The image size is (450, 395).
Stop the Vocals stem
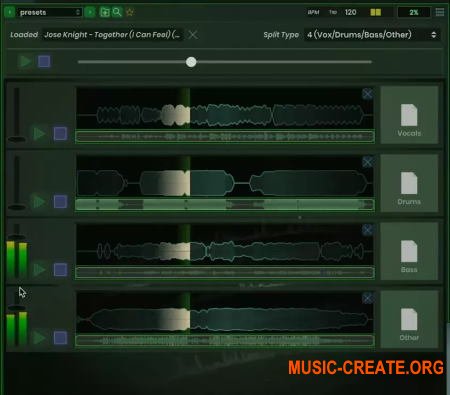60,134
